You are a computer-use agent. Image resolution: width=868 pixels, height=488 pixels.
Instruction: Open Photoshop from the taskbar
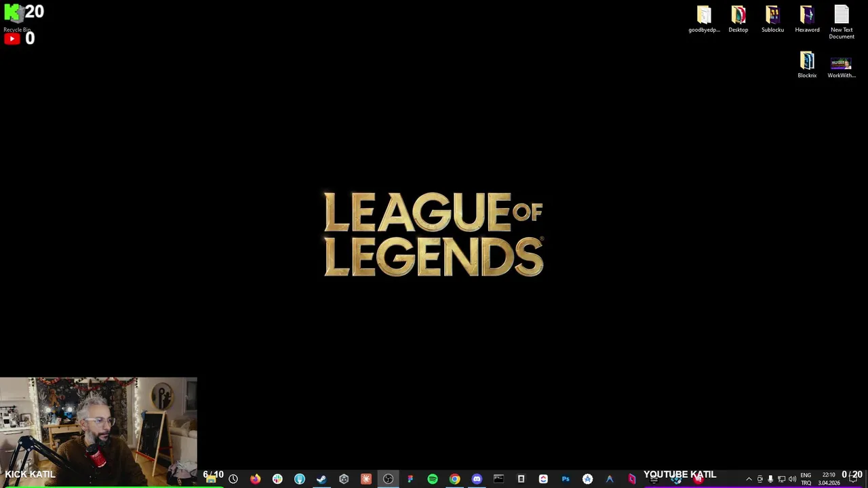[565, 479]
